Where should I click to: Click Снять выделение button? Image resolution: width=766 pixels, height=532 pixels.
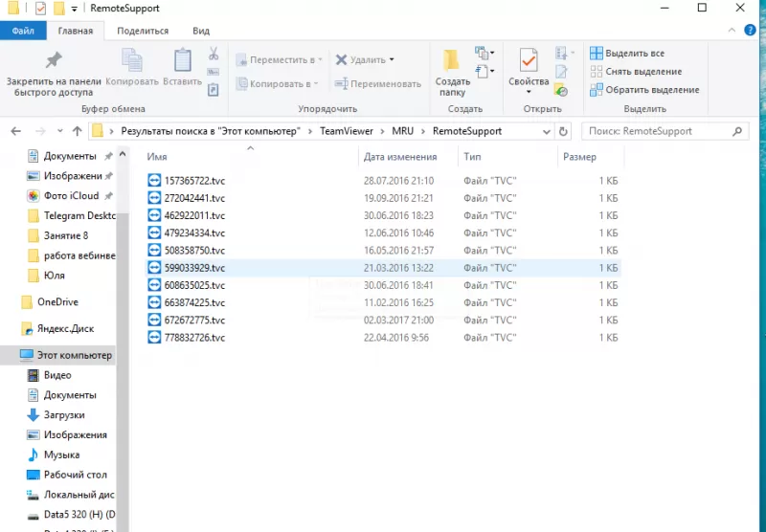coord(636,72)
